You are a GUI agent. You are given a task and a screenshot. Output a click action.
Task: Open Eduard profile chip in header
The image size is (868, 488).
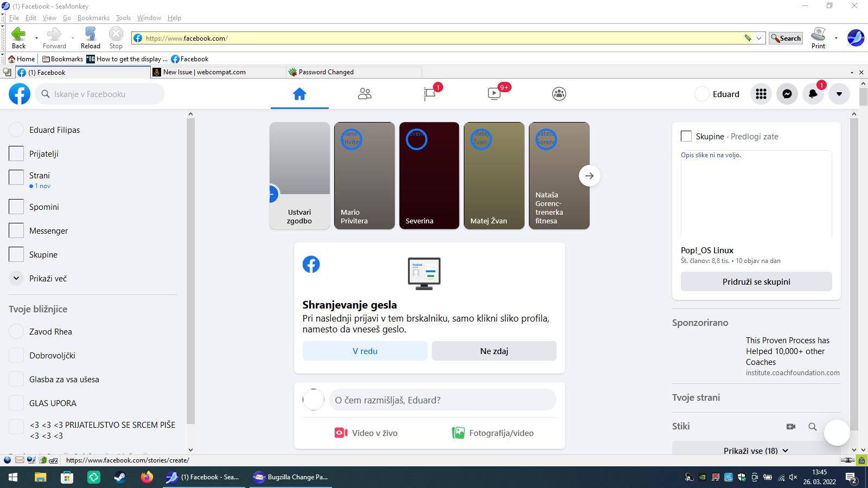click(718, 94)
